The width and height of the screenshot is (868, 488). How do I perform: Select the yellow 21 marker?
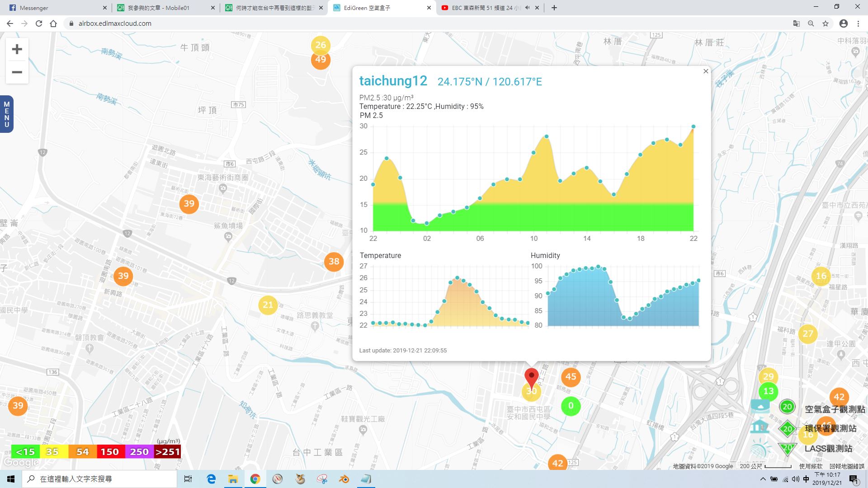coord(268,305)
